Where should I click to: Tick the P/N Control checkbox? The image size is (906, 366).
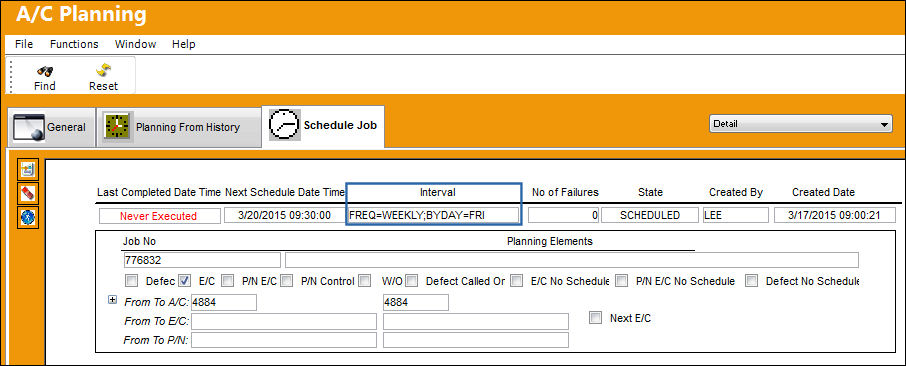(287, 281)
